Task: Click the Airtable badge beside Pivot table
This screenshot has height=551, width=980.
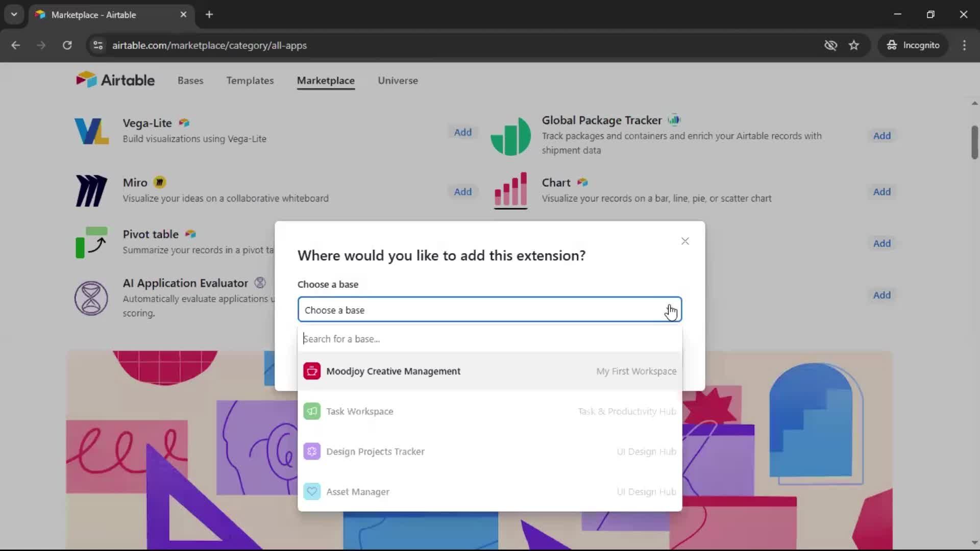Action: coord(190,234)
